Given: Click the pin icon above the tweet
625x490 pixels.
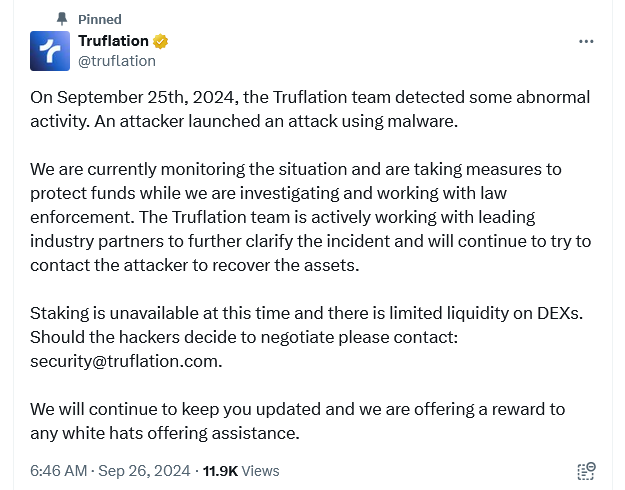Looking at the screenshot, I should (x=62, y=19).
